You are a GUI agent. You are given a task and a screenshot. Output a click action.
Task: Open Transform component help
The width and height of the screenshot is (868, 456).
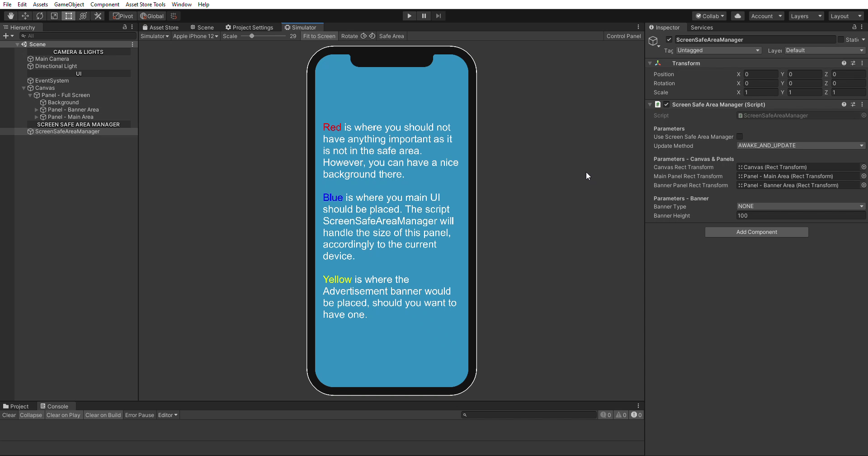tap(844, 63)
